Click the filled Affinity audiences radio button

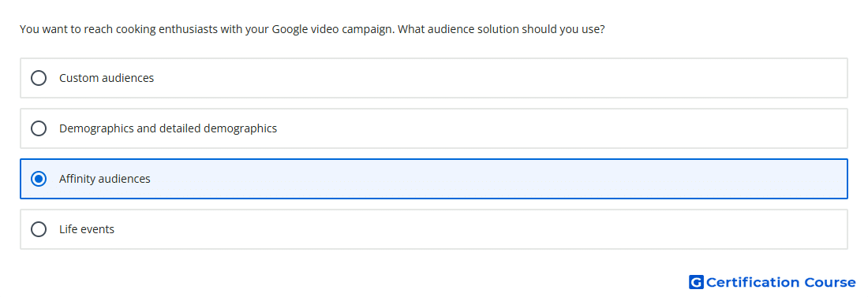pos(39,179)
